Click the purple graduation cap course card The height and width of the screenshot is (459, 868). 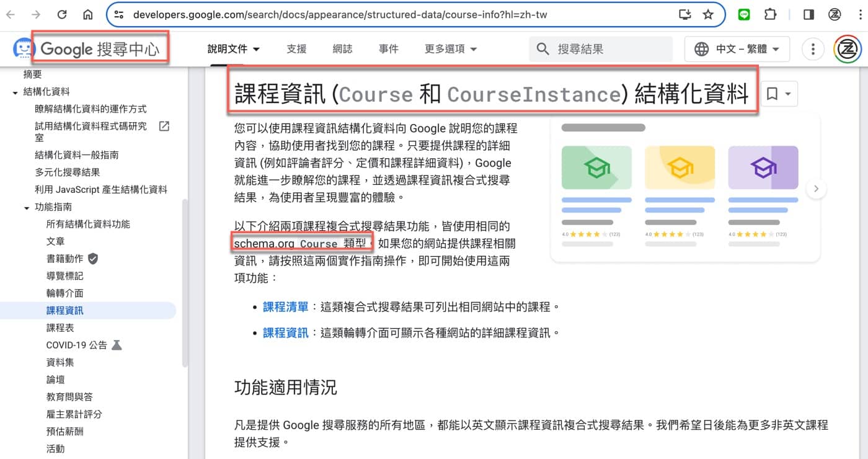click(x=763, y=167)
